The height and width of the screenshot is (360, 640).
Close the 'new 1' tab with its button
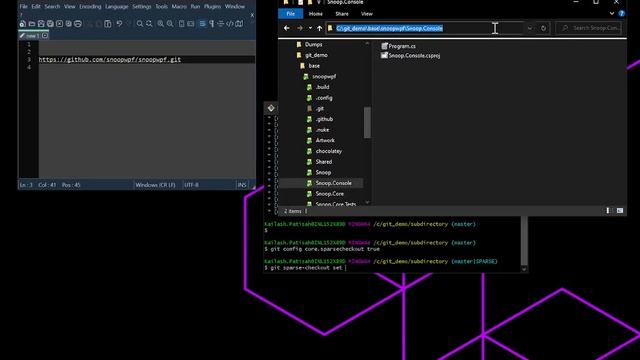click(x=45, y=36)
